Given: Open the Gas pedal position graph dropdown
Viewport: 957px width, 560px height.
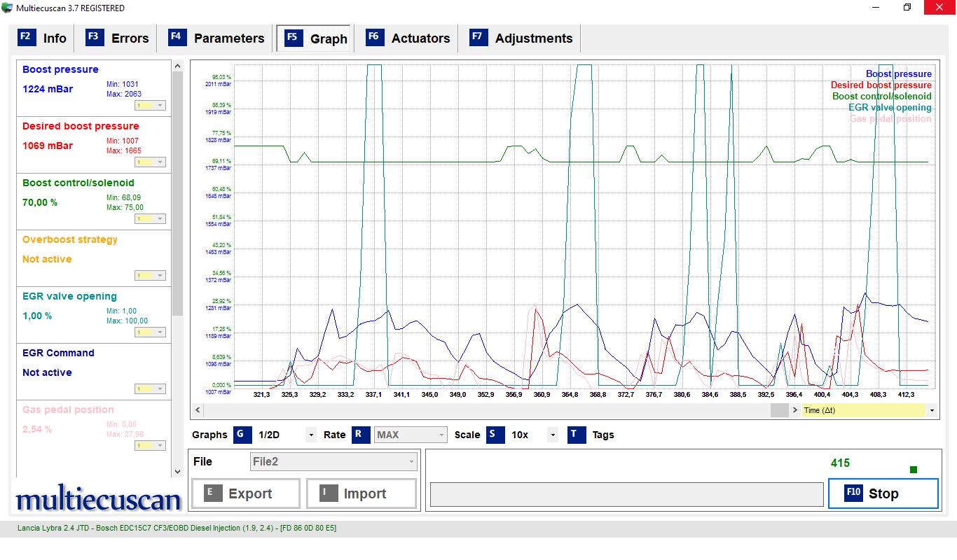Looking at the screenshot, I should (x=150, y=446).
